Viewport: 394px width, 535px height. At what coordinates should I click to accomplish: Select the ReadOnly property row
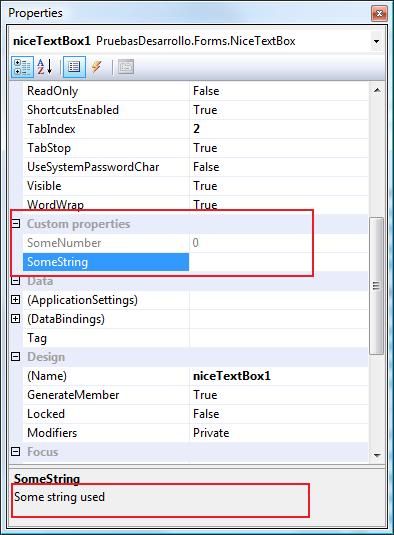click(x=196, y=91)
